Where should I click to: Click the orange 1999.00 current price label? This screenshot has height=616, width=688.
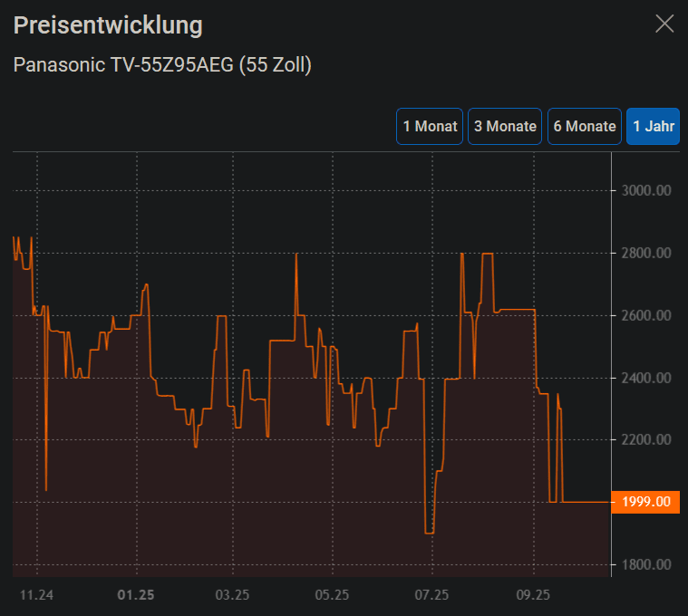pos(646,502)
